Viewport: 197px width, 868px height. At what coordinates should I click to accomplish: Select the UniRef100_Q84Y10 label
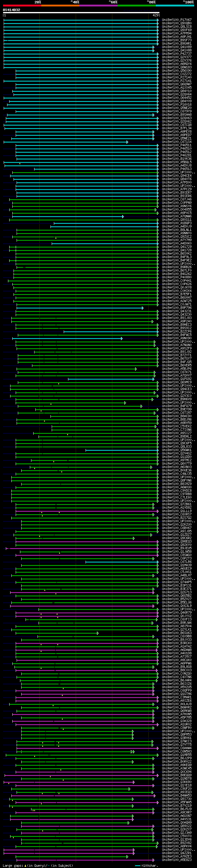point(177,91)
